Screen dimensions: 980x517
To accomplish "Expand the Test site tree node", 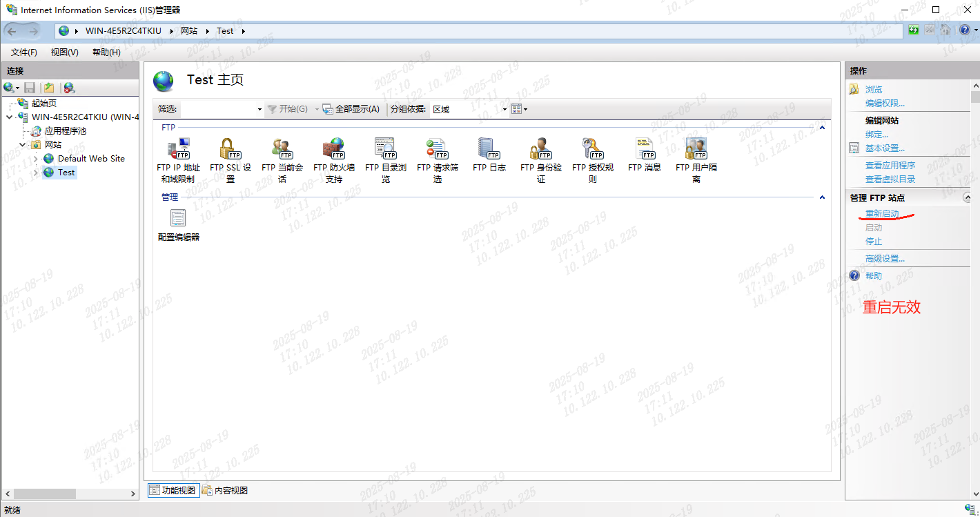I will [x=36, y=173].
